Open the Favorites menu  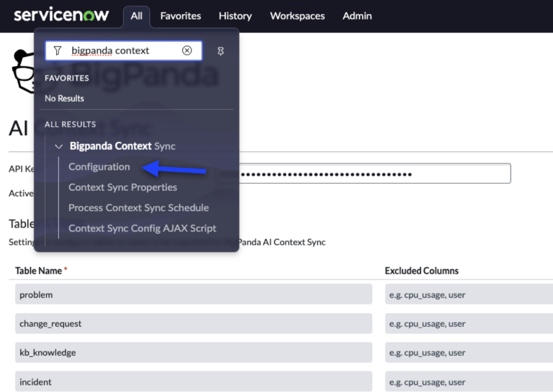[180, 16]
